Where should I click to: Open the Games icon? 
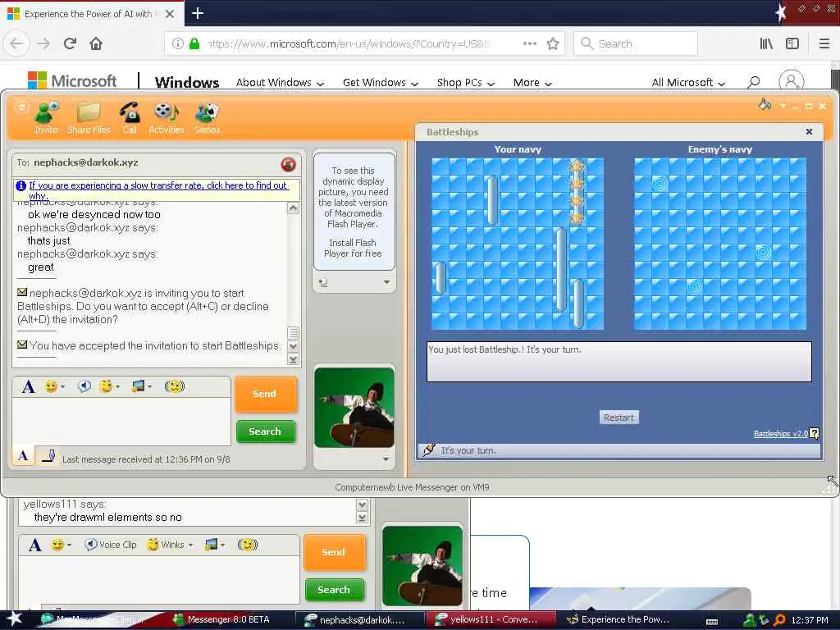[x=207, y=118]
